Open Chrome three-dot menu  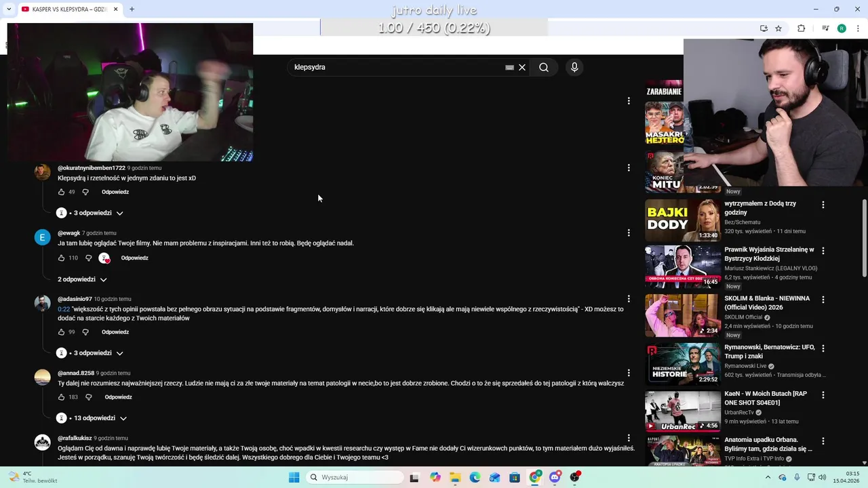856,28
